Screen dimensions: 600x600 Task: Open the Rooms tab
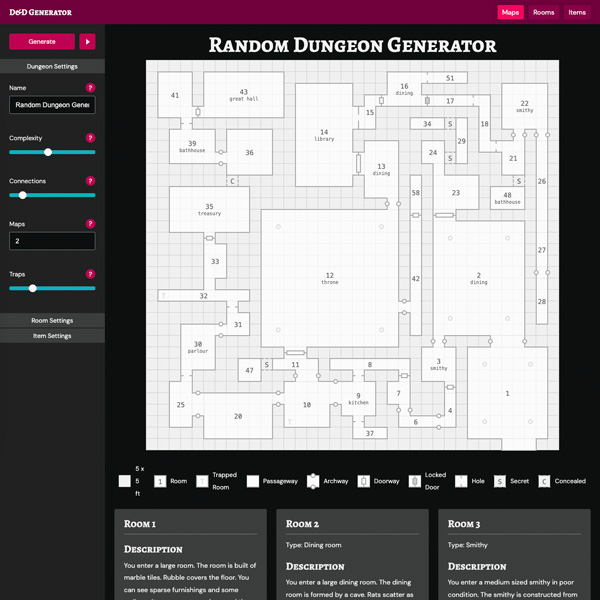(x=543, y=12)
